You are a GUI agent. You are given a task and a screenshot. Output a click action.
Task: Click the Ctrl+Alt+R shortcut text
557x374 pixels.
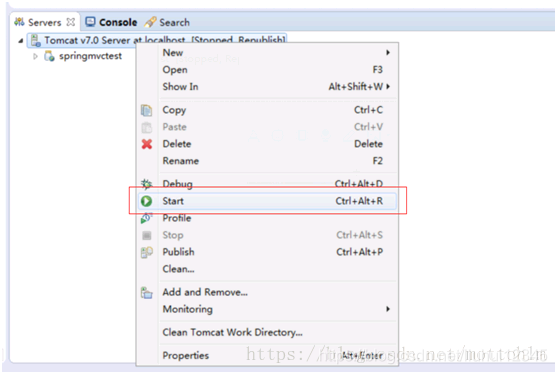(x=359, y=201)
